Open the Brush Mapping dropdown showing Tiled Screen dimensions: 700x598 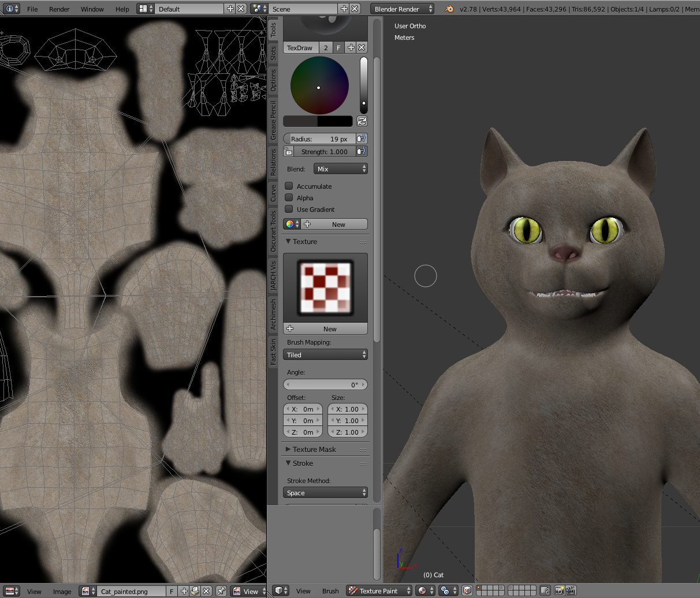(x=325, y=354)
